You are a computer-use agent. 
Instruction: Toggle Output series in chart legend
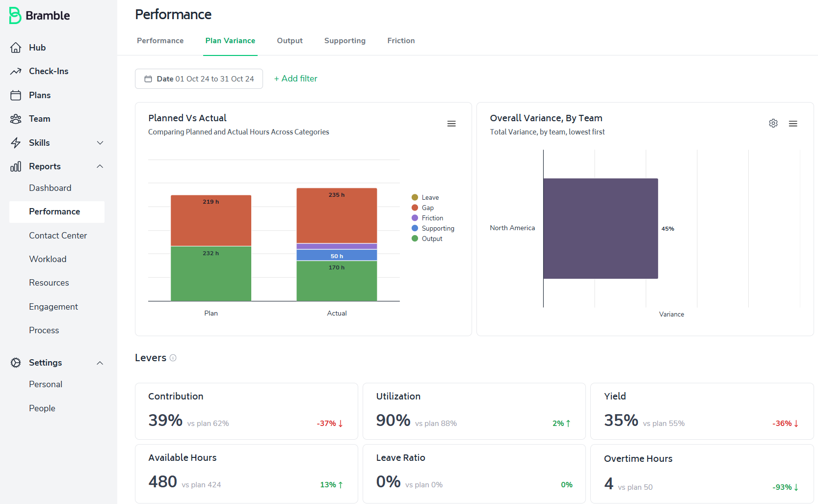(x=427, y=239)
